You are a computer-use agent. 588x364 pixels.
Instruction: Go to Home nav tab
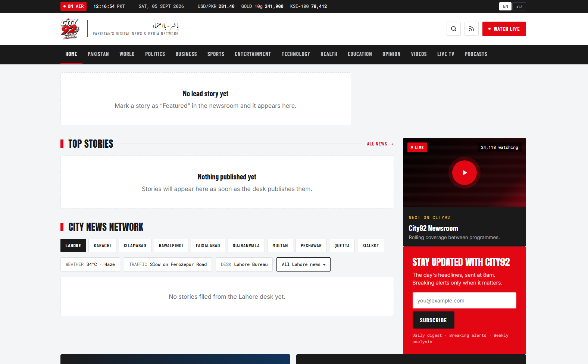[x=71, y=54]
